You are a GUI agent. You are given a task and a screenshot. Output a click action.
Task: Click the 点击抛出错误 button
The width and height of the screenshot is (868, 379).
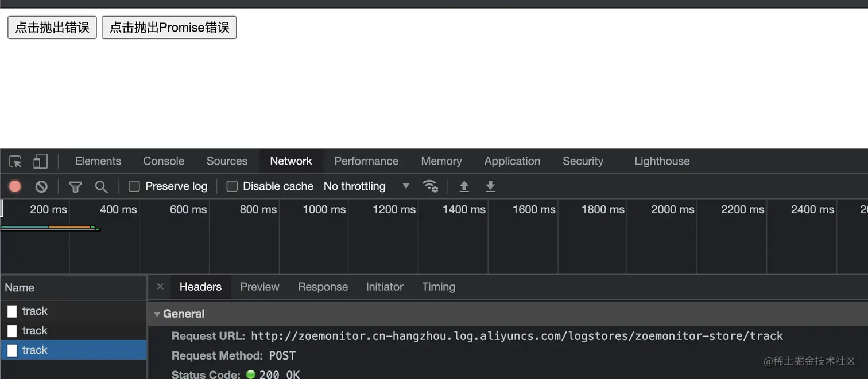click(x=52, y=28)
